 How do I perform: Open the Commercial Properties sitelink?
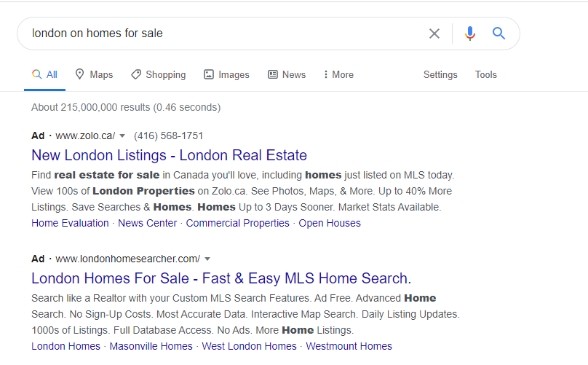[238, 223]
